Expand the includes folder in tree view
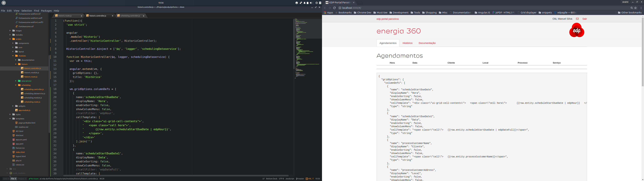644x181 pixels. click(x=10, y=35)
